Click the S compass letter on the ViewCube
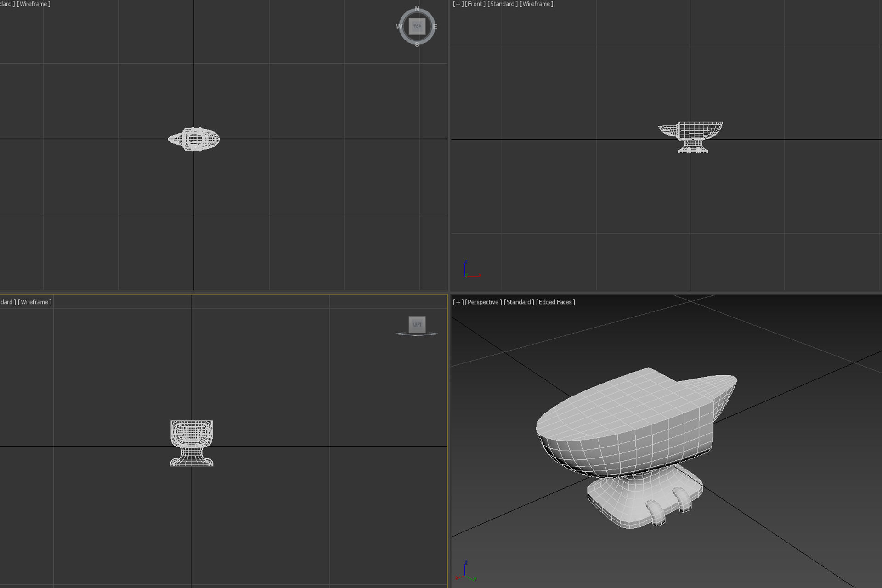Screen dimensions: 882x588 (417, 45)
